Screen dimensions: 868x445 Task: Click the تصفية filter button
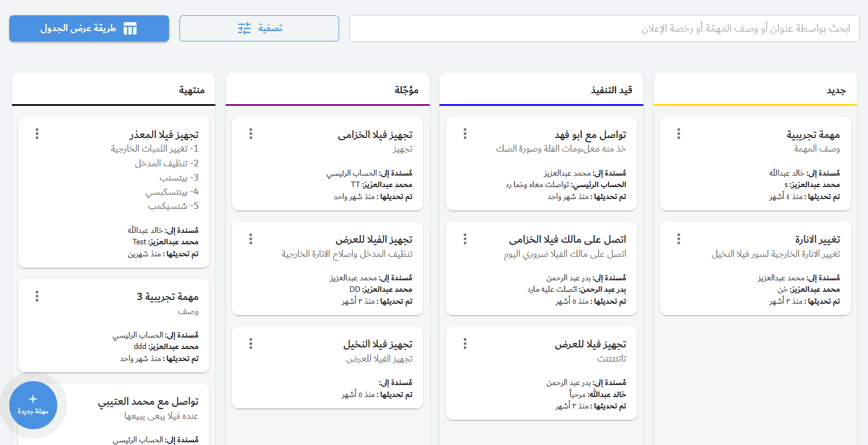(259, 28)
